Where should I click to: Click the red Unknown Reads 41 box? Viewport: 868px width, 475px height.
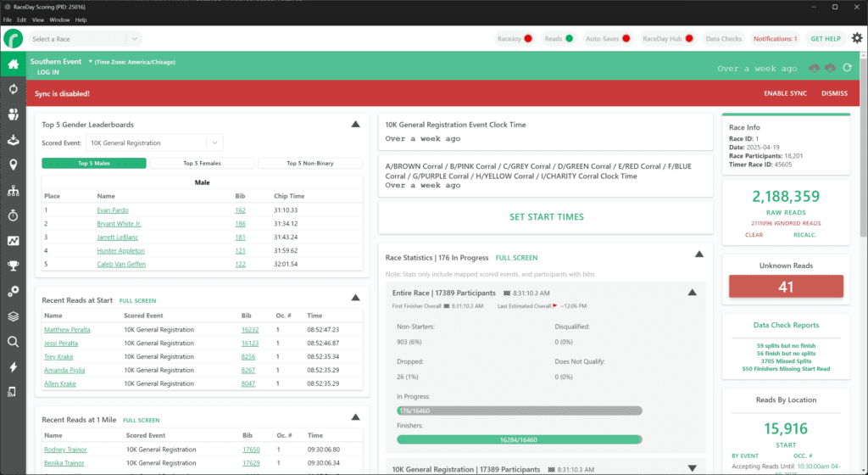786,286
